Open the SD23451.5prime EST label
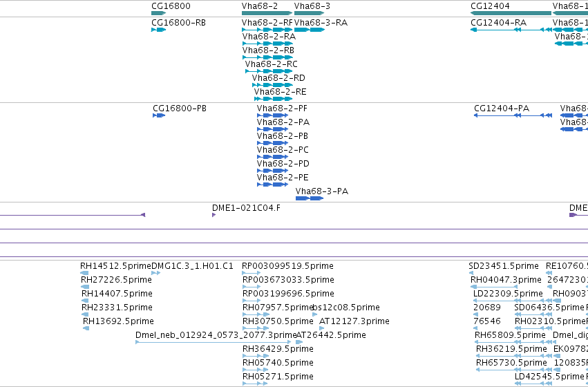 (x=504, y=266)
